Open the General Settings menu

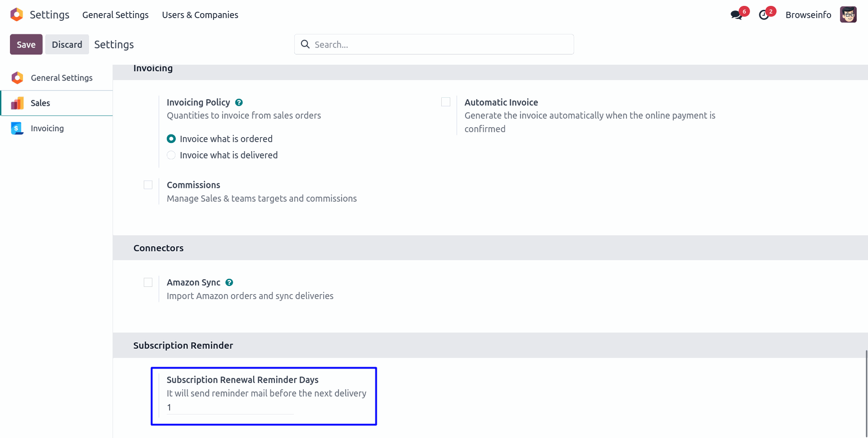(x=115, y=15)
